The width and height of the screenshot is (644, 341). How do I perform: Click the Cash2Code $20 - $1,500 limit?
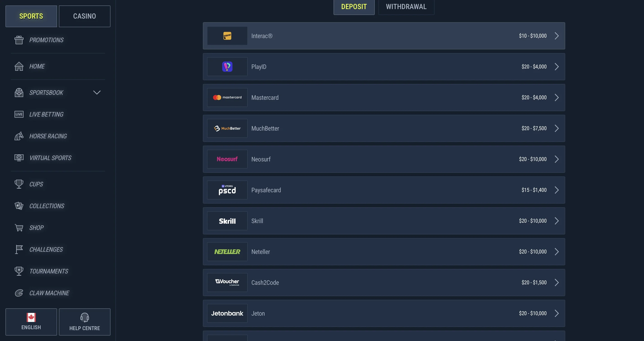click(534, 283)
